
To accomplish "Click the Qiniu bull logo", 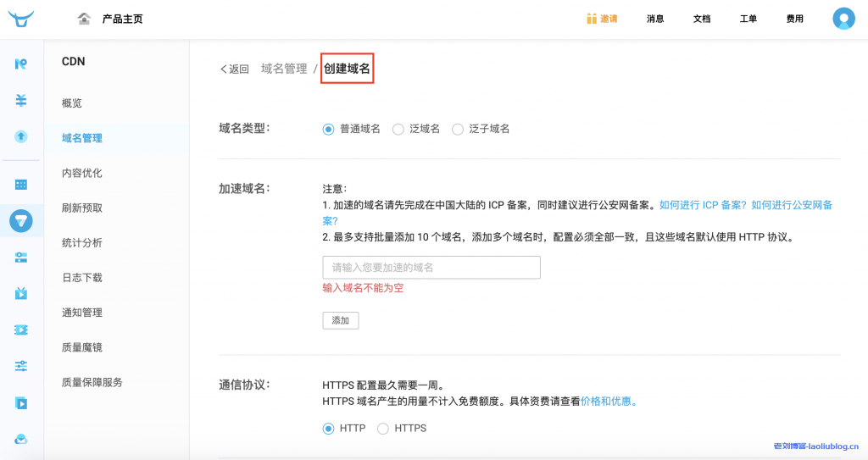I will [21, 19].
